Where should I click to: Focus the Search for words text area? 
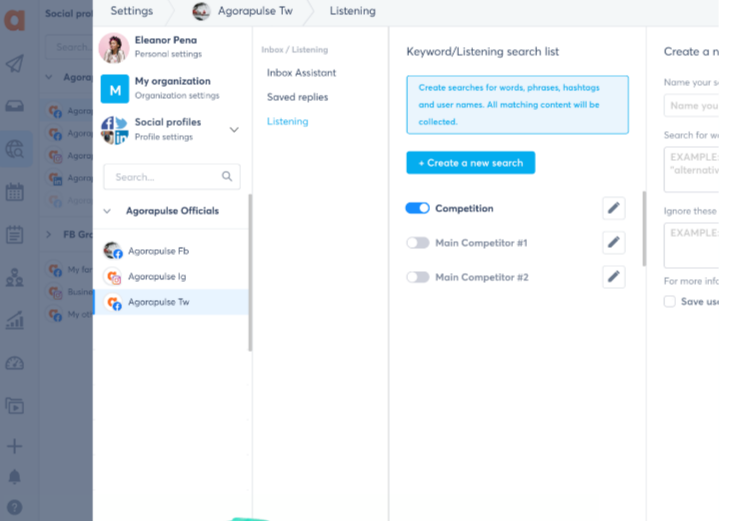pyautogui.click(x=691, y=170)
